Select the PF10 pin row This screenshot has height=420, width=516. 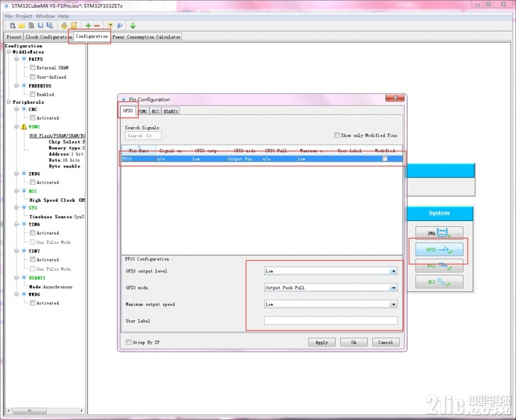click(262, 159)
